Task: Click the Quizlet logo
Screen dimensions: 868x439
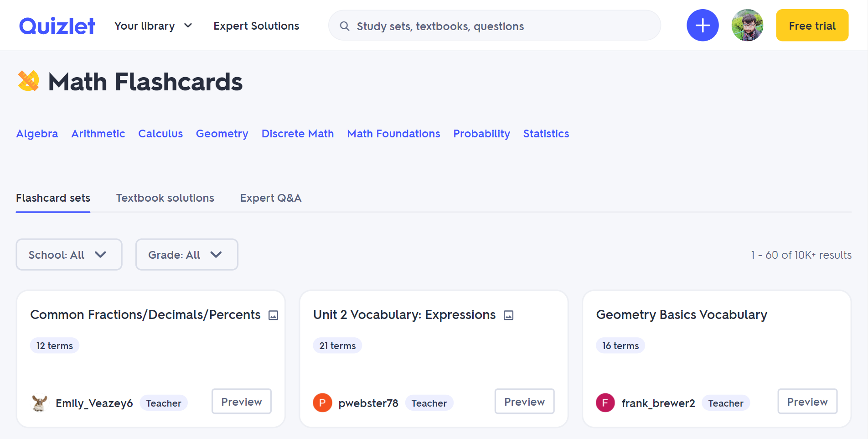Action: click(57, 26)
